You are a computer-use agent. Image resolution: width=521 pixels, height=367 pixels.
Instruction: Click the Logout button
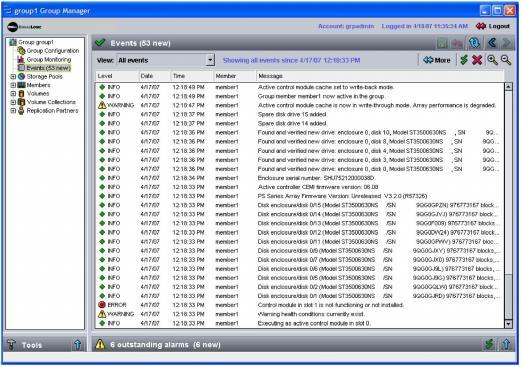click(x=493, y=26)
